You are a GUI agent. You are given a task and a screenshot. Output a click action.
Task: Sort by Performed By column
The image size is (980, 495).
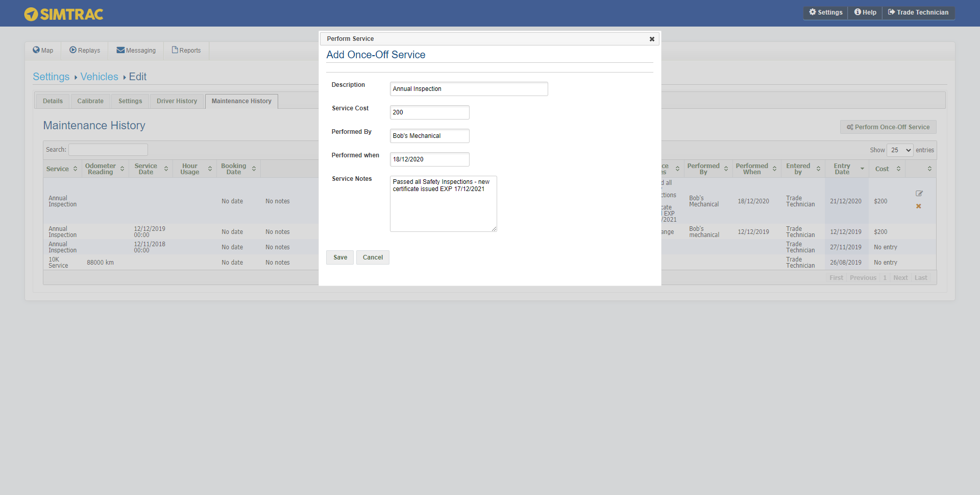pyautogui.click(x=707, y=169)
